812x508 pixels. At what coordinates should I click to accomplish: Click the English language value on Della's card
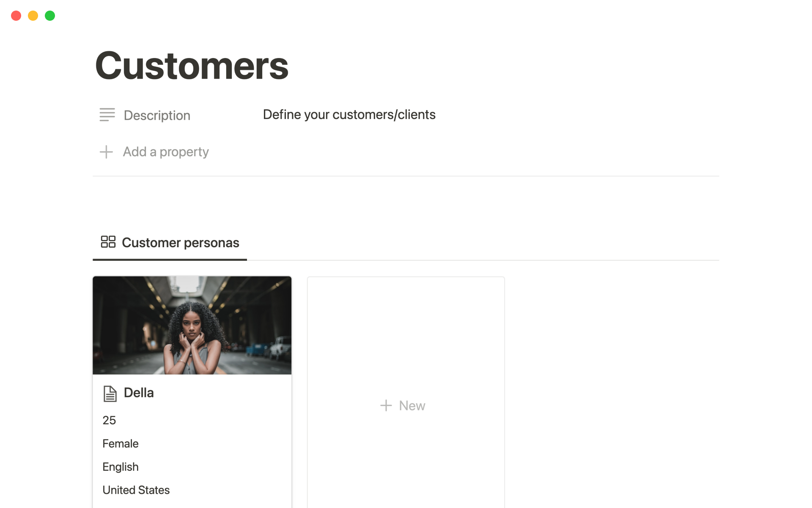pyautogui.click(x=121, y=467)
